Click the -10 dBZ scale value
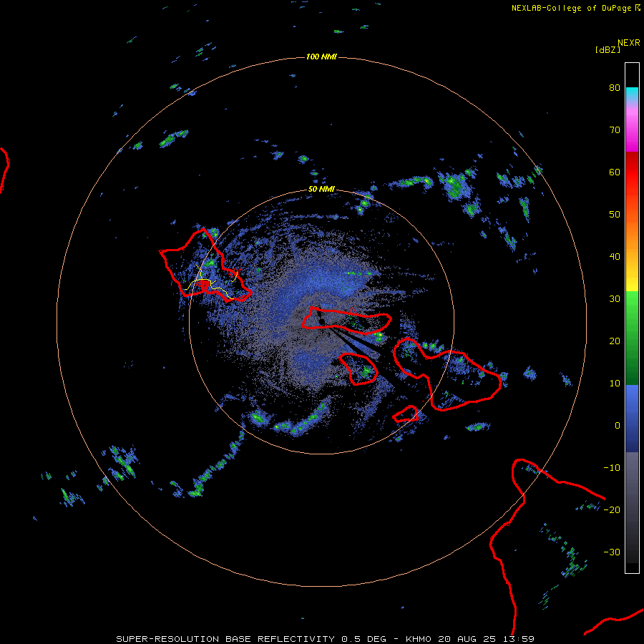 (x=612, y=468)
